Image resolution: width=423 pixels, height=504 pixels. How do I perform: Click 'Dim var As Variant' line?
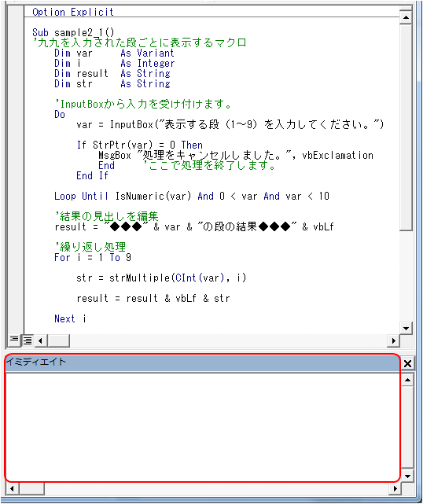[x=114, y=53]
